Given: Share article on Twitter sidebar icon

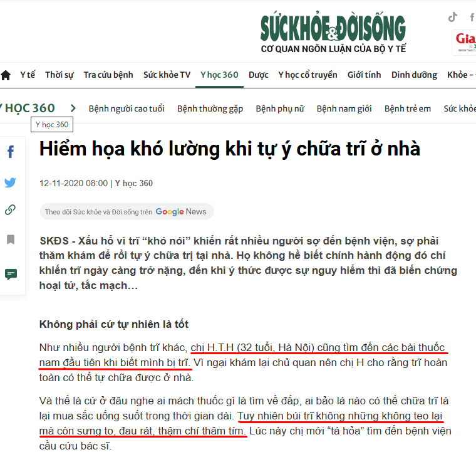Looking at the screenshot, I should (x=10, y=182).
